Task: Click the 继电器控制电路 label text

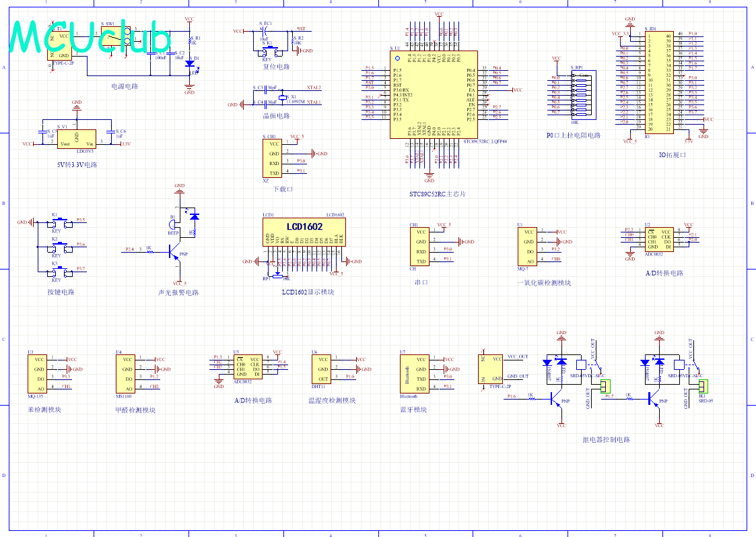Action: tap(606, 440)
